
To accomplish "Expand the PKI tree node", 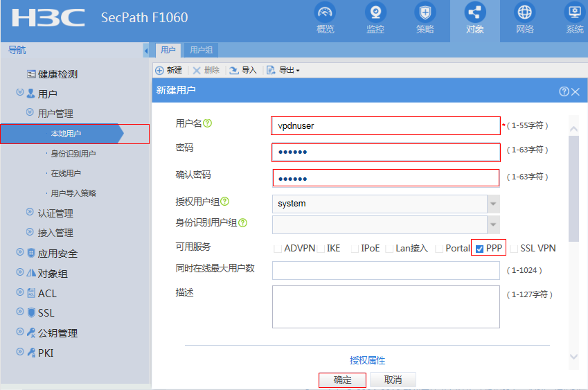I will pyautogui.click(x=20, y=351).
